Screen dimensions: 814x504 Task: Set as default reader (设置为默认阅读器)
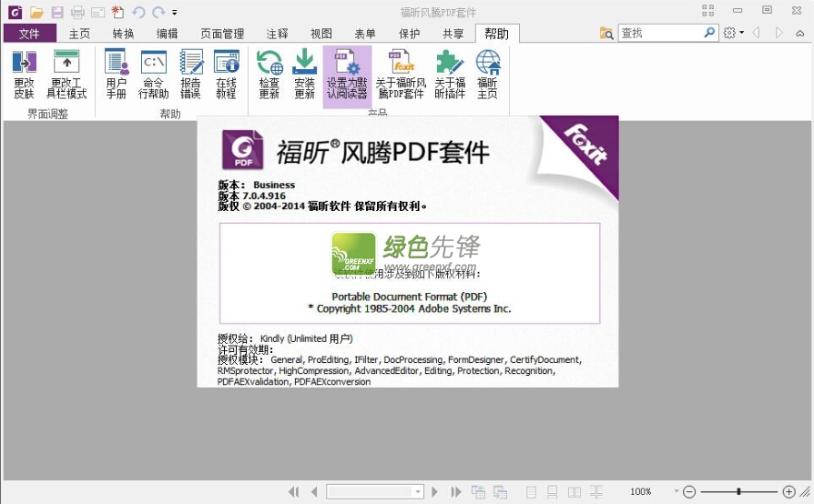coord(347,76)
